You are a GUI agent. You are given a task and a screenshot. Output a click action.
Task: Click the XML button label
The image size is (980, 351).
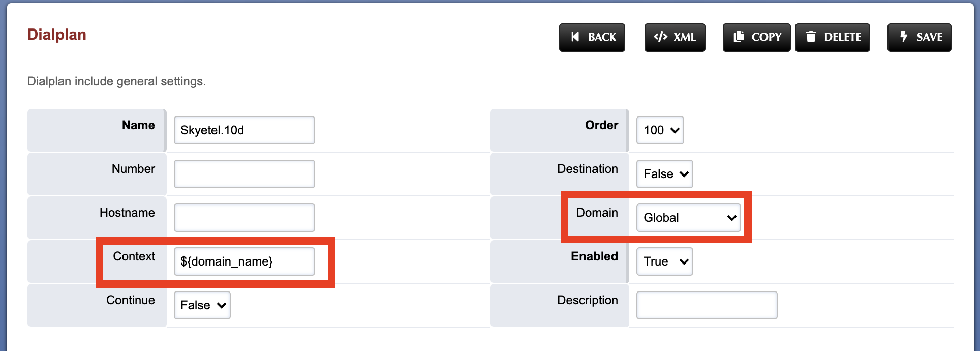[x=685, y=37]
